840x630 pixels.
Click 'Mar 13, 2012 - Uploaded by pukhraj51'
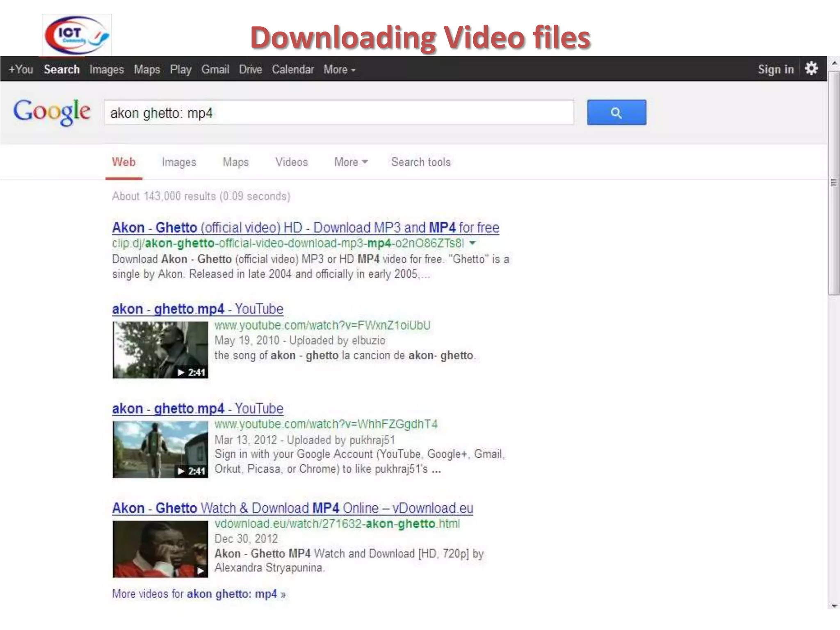pyautogui.click(x=305, y=440)
